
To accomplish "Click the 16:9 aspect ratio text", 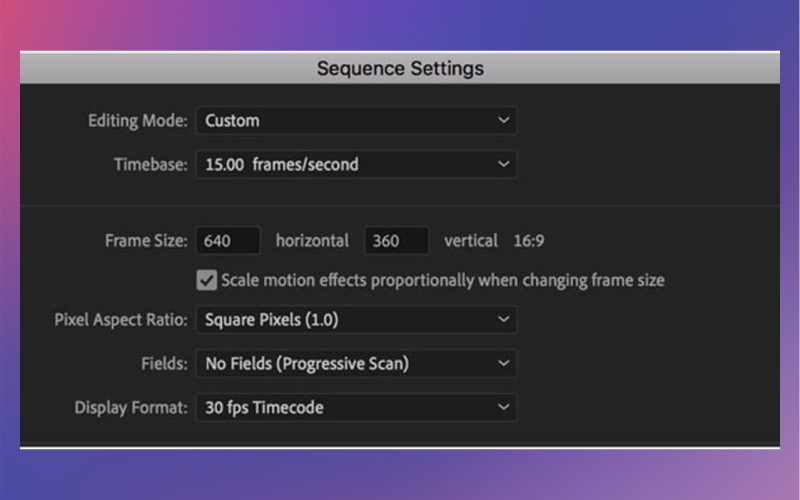I will pyautogui.click(x=529, y=240).
